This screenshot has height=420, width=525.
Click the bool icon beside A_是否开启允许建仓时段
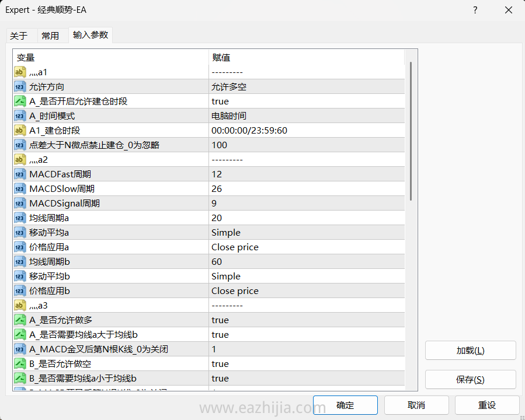(20, 101)
